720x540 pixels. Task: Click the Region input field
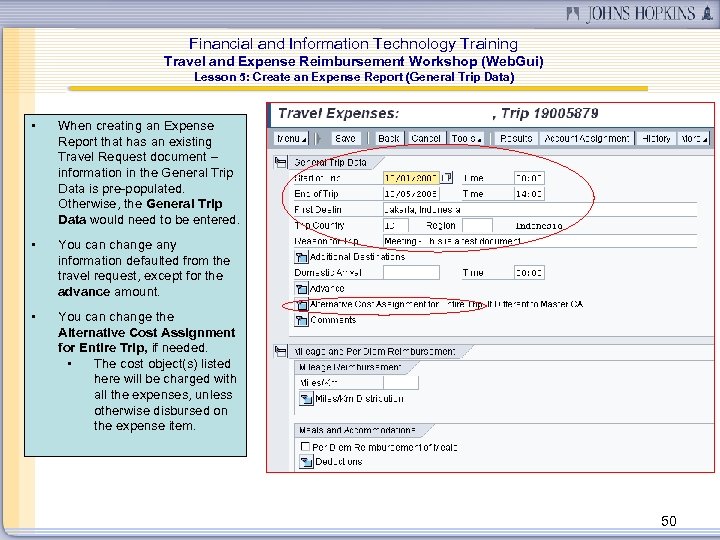click(x=478, y=225)
